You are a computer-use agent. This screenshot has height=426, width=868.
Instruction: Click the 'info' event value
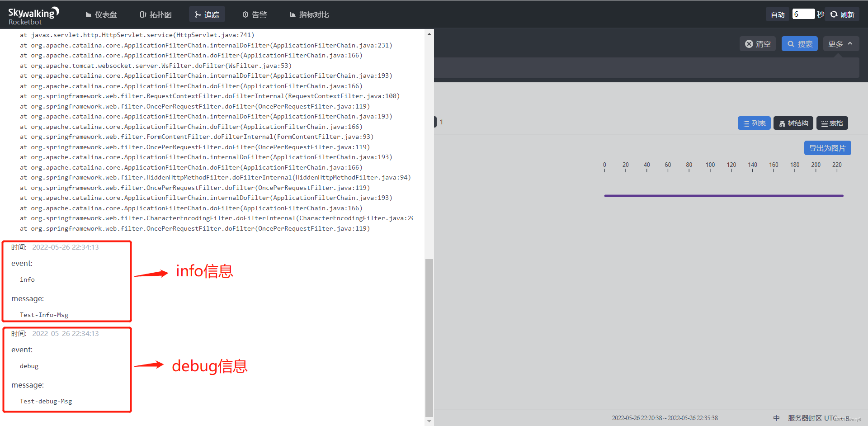pyautogui.click(x=27, y=280)
